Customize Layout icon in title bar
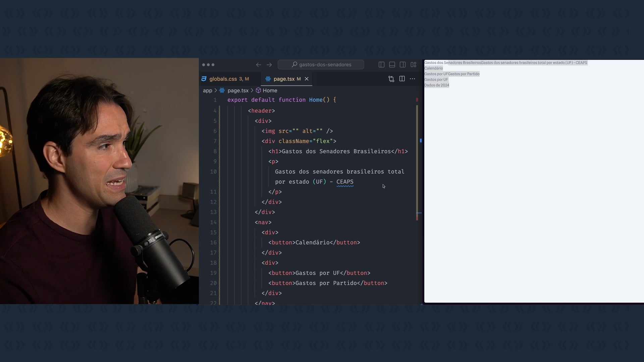The image size is (644, 362). coord(414,65)
